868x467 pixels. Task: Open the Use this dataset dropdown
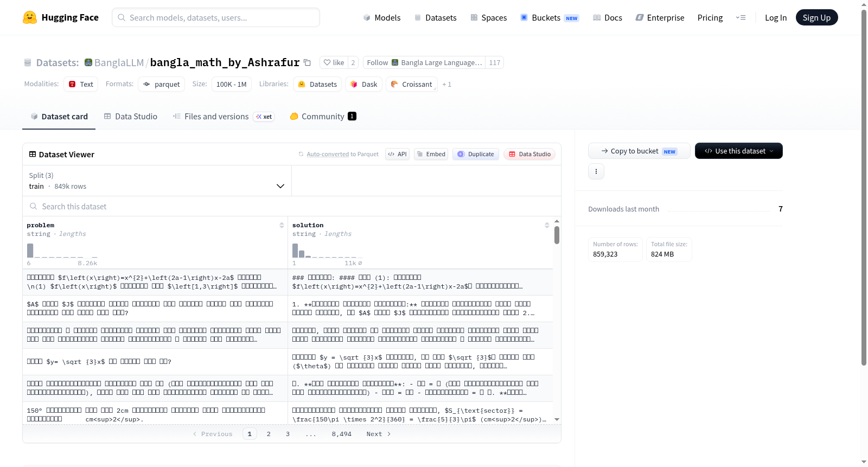click(739, 151)
